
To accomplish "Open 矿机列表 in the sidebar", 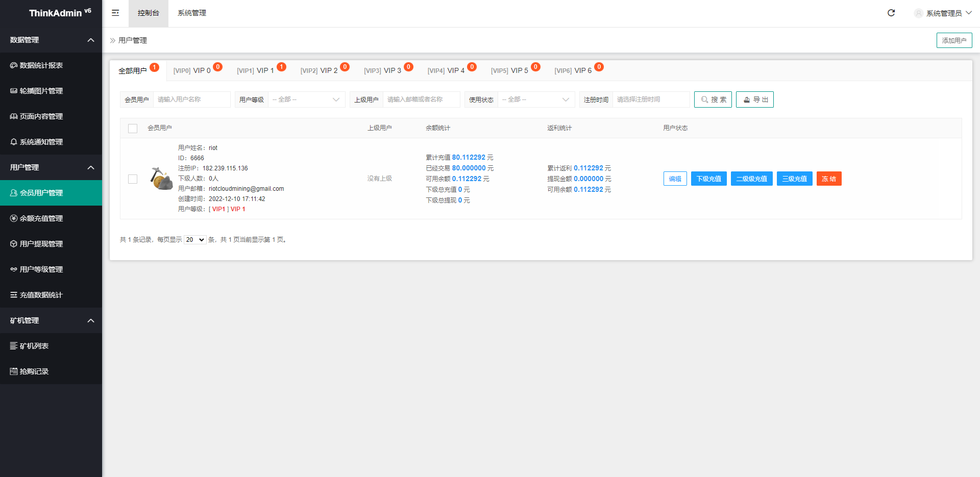I will tap(34, 346).
